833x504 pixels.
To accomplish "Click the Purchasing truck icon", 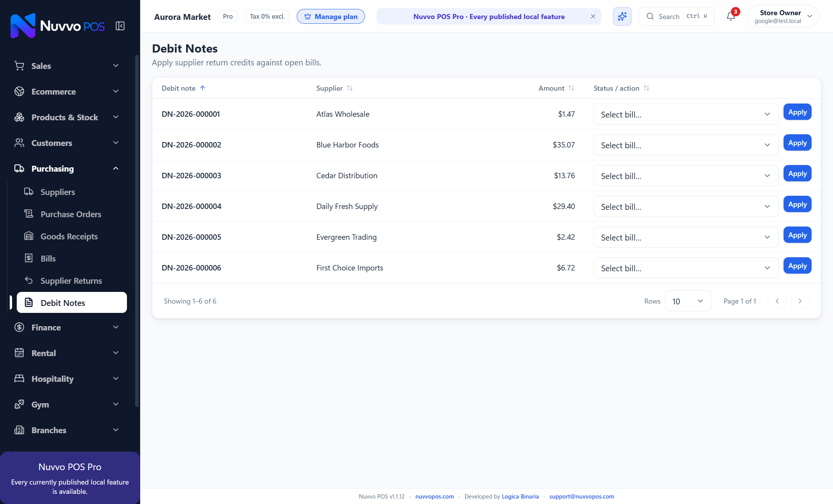I will [x=19, y=169].
